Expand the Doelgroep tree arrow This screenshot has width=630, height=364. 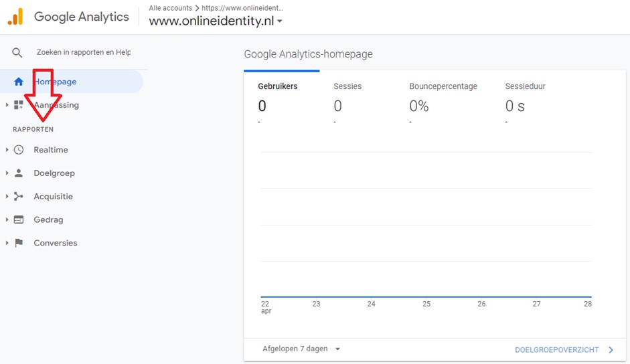7,173
